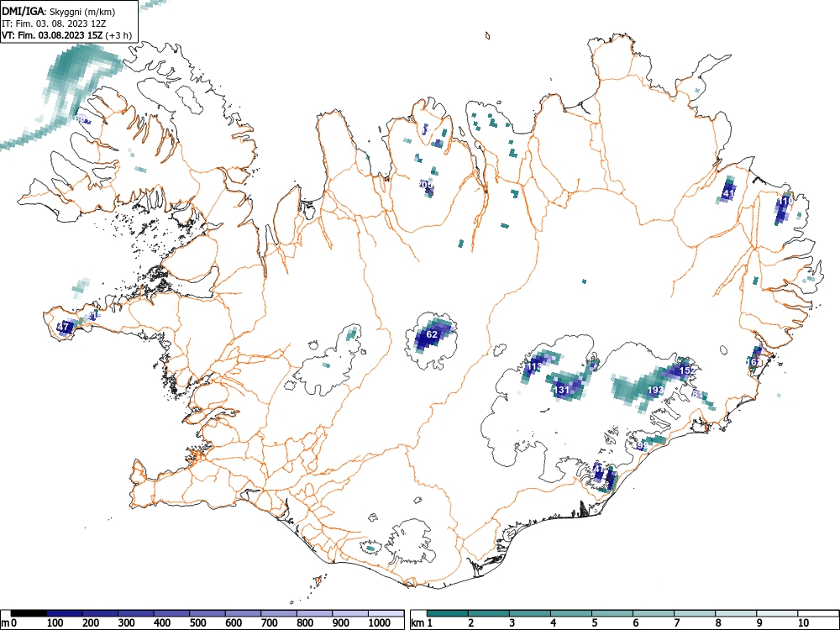Click the '6' label in km legend
This screenshot has height=630, width=840.
635,623
